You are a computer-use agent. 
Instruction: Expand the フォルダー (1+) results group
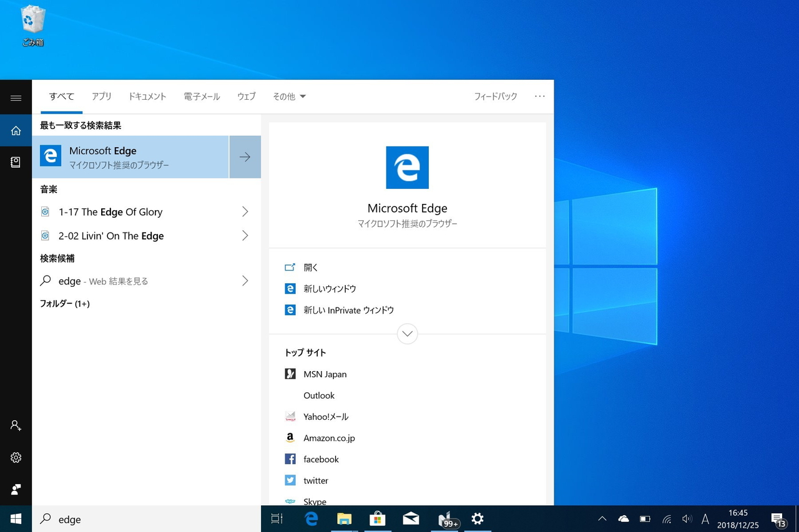point(65,304)
